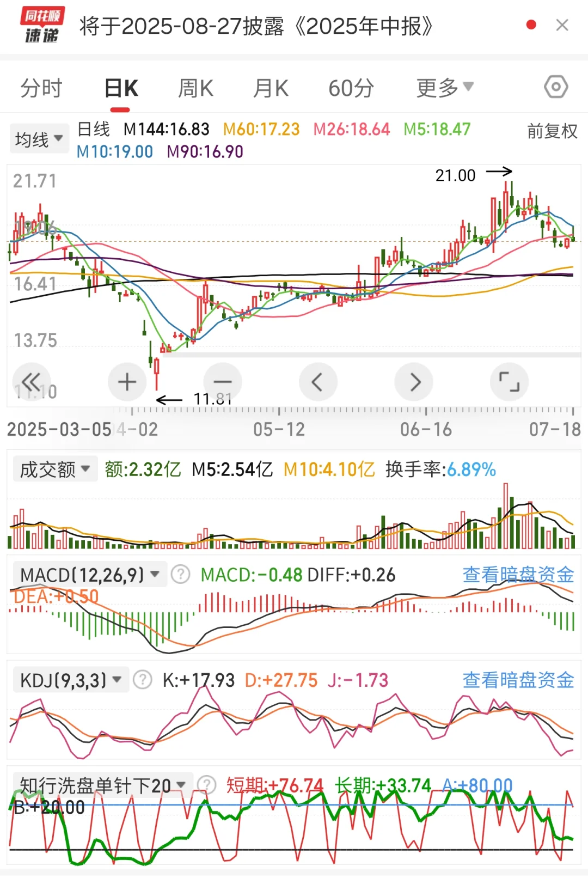Tap the 短期:+76.74 indicator value
This screenshot has height=878, width=588.
[x=275, y=785]
